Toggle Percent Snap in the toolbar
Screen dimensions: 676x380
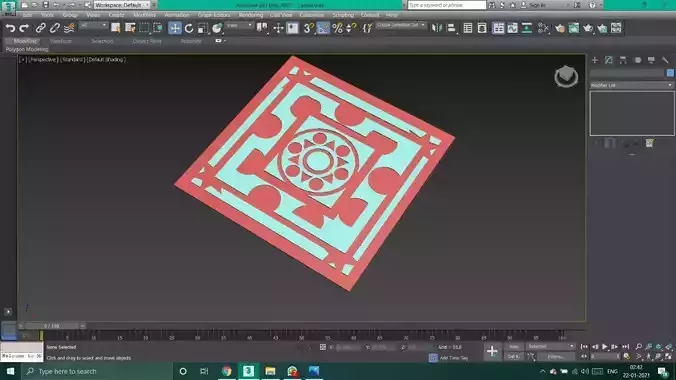pyautogui.click(x=337, y=28)
